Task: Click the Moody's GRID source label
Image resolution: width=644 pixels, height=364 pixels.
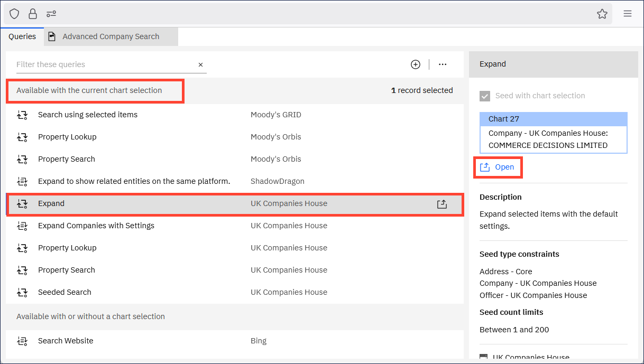Action: pos(276,115)
